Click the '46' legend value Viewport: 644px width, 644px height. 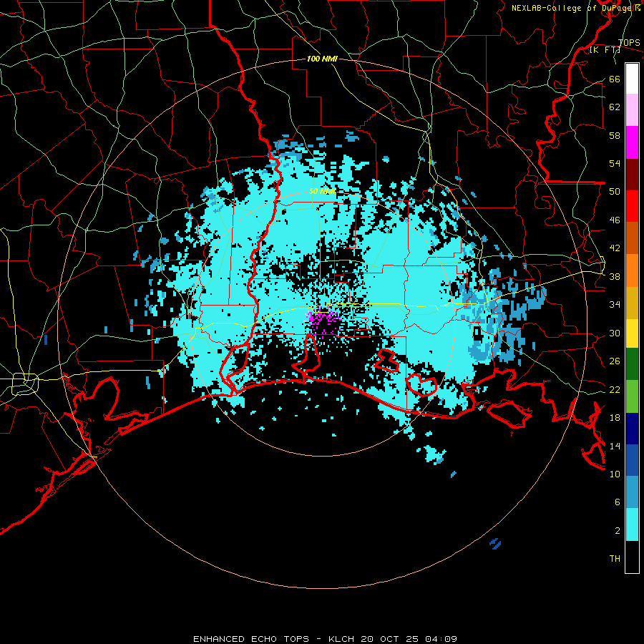pyautogui.click(x=615, y=220)
